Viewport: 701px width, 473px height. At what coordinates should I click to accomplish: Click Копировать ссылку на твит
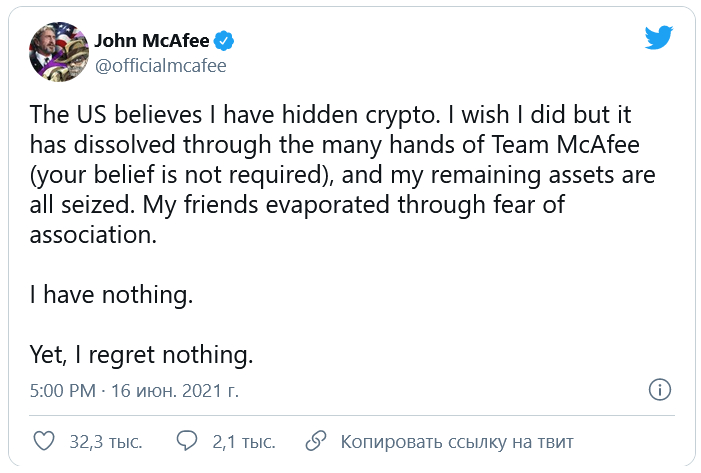coord(457,441)
